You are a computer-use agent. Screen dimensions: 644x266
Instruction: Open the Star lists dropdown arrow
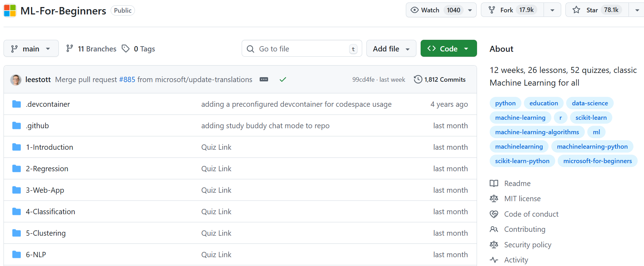click(637, 10)
